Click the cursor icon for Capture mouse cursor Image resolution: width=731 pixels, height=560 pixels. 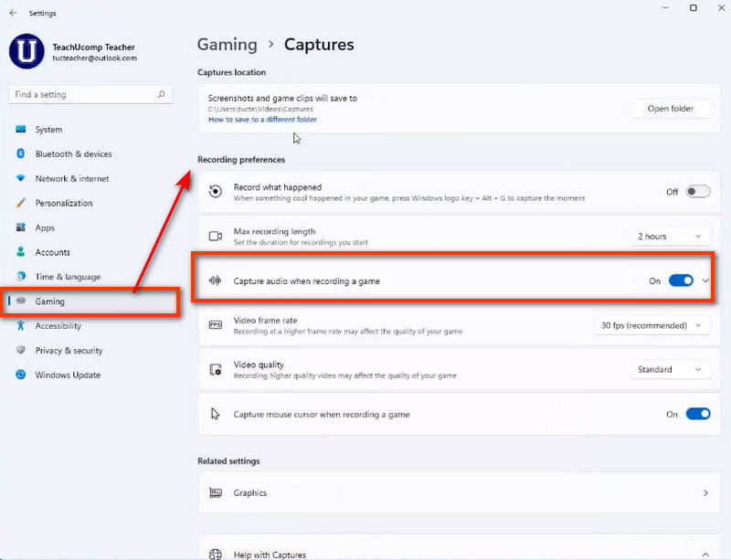215,414
